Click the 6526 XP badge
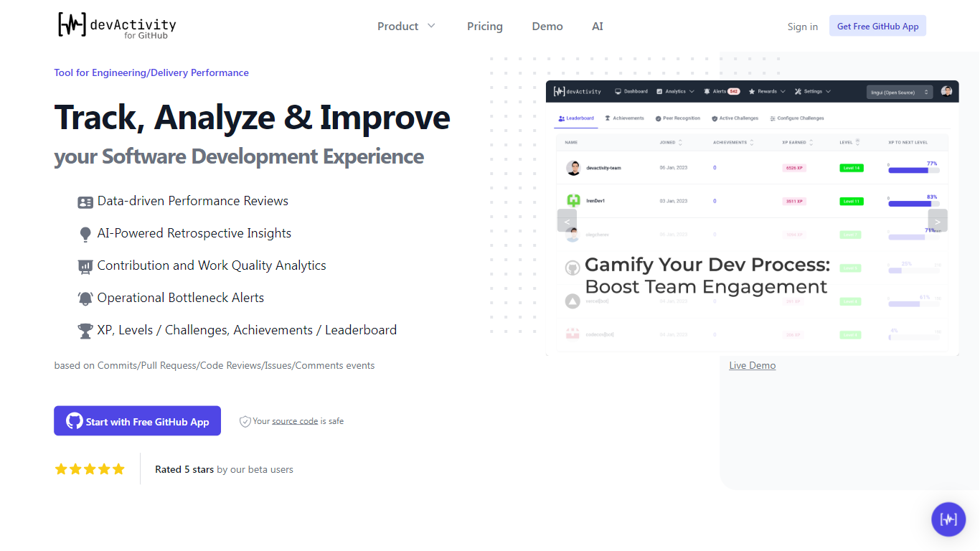Image resolution: width=980 pixels, height=551 pixels. [x=793, y=168]
